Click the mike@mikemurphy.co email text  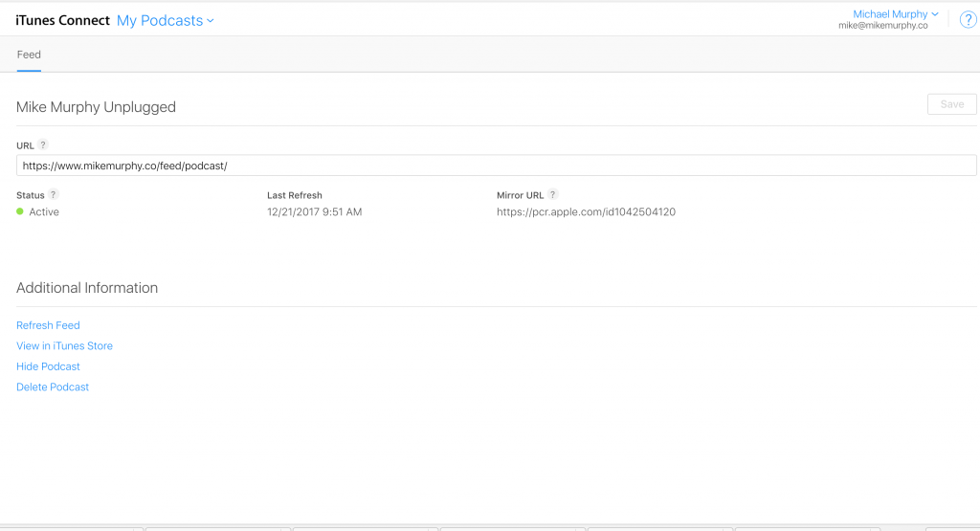[883, 26]
